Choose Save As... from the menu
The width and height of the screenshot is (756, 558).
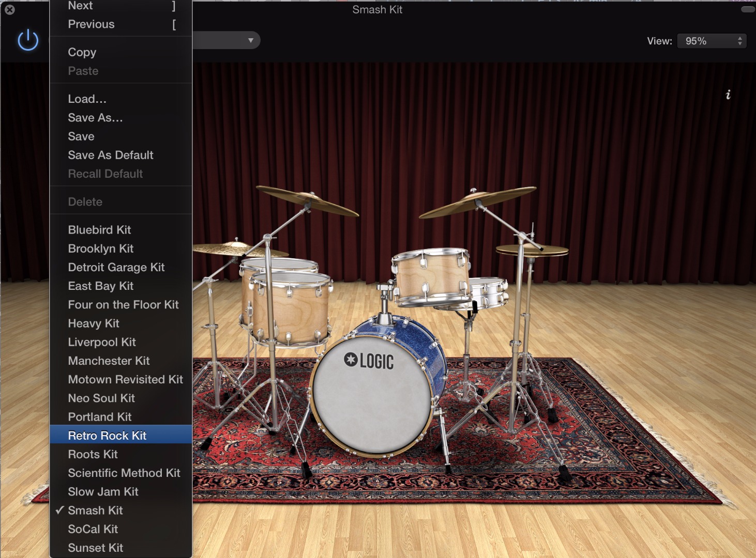(x=121, y=118)
